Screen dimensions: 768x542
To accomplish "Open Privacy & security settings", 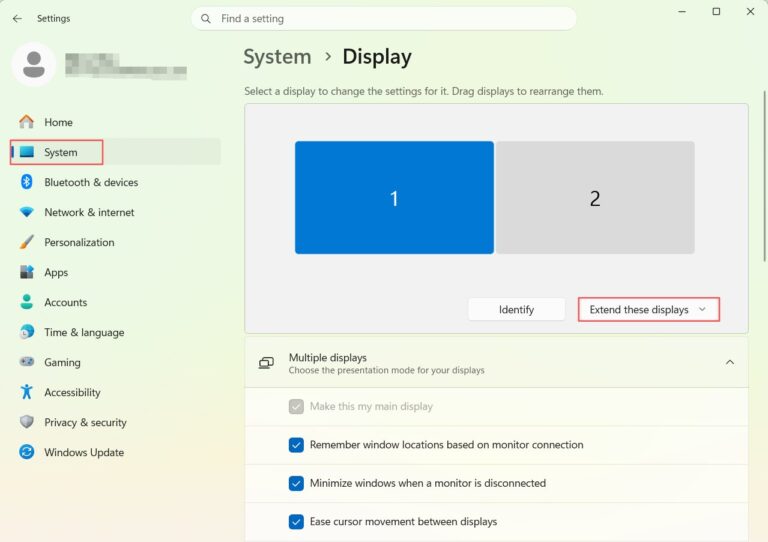I will click(115, 422).
